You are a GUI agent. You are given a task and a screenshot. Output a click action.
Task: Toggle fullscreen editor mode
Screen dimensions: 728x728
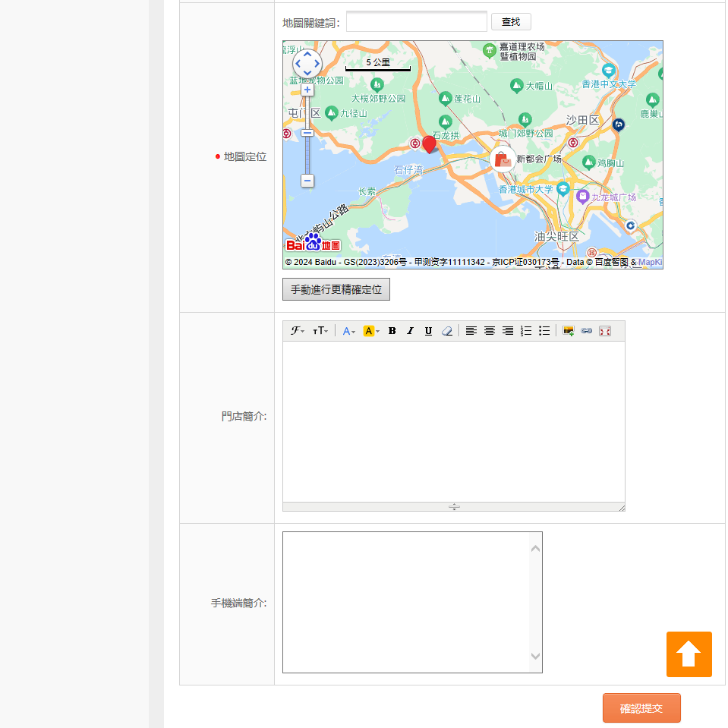click(605, 331)
